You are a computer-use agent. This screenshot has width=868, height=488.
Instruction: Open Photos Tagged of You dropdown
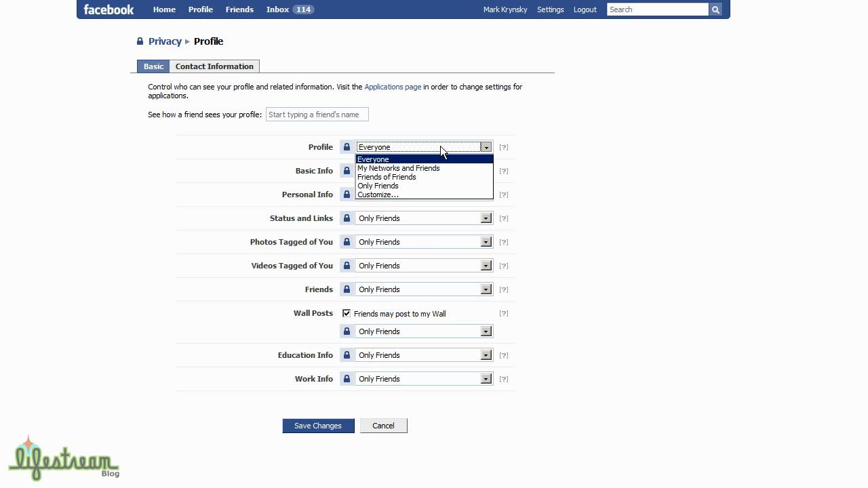coord(424,242)
